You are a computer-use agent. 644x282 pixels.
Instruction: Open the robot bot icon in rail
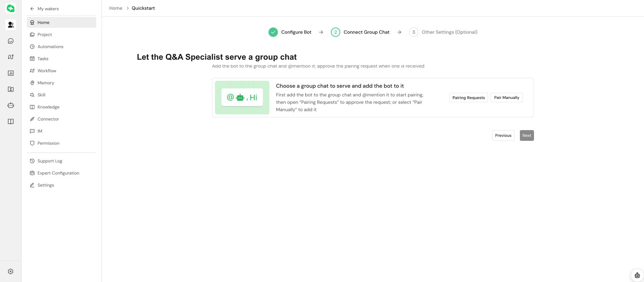tap(11, 105)
